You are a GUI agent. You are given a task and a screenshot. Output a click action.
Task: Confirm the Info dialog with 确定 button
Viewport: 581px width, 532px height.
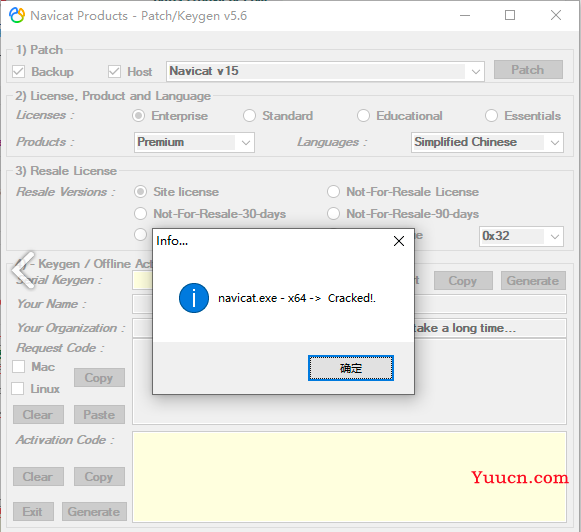pos(351,368)
